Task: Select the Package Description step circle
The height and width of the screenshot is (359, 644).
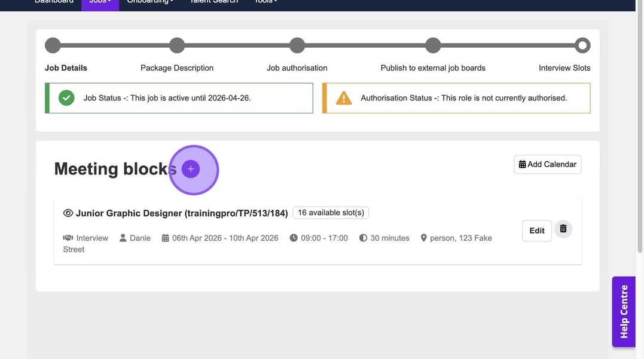Action: 177,45
